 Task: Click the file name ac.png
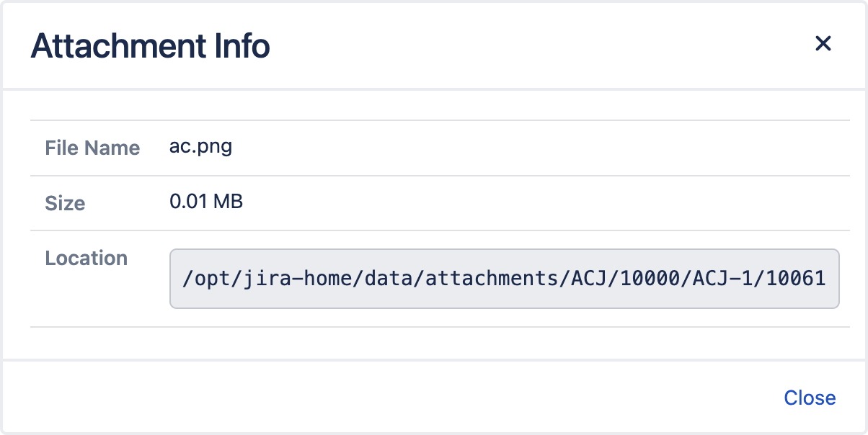click(x=200, y=147)
